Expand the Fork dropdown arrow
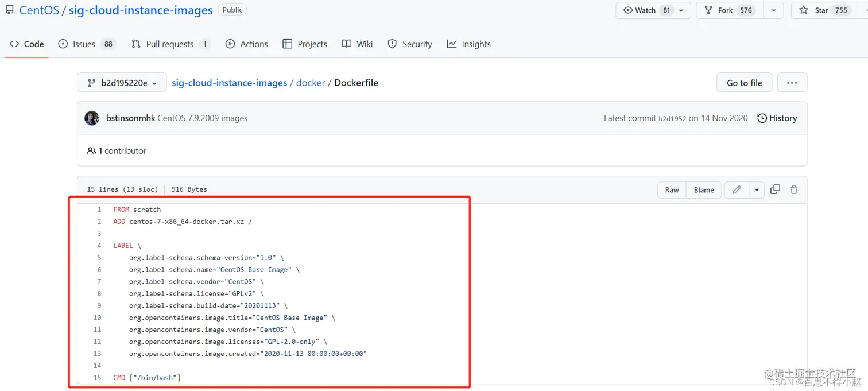 [x=774, y=10]
